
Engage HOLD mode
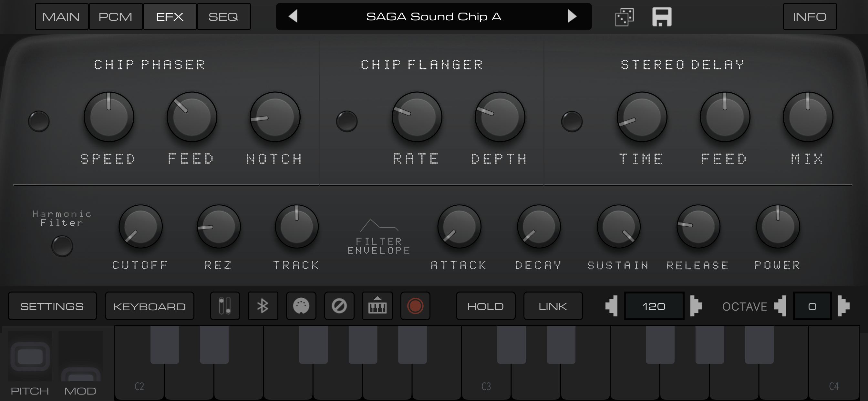point(486,306)
